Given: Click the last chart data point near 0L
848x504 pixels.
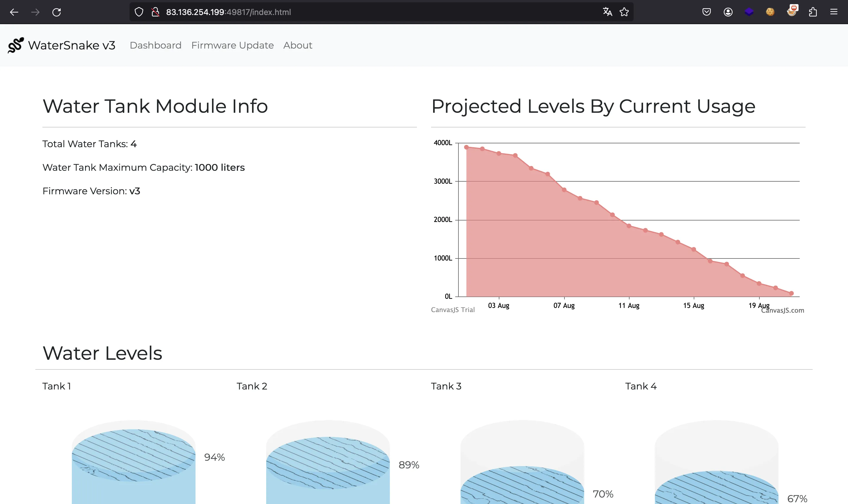Looking at the screenshot, I should (x=791, y=293).
